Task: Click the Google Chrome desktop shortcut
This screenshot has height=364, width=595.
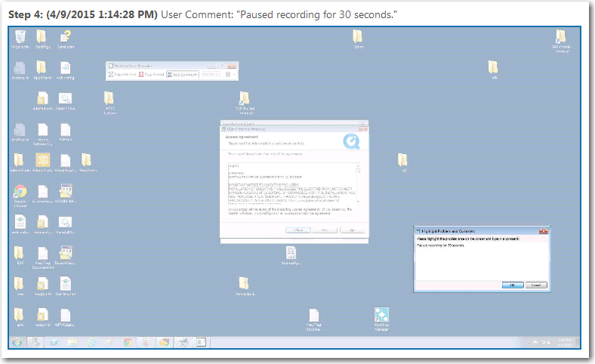Action: coord(20,193)
